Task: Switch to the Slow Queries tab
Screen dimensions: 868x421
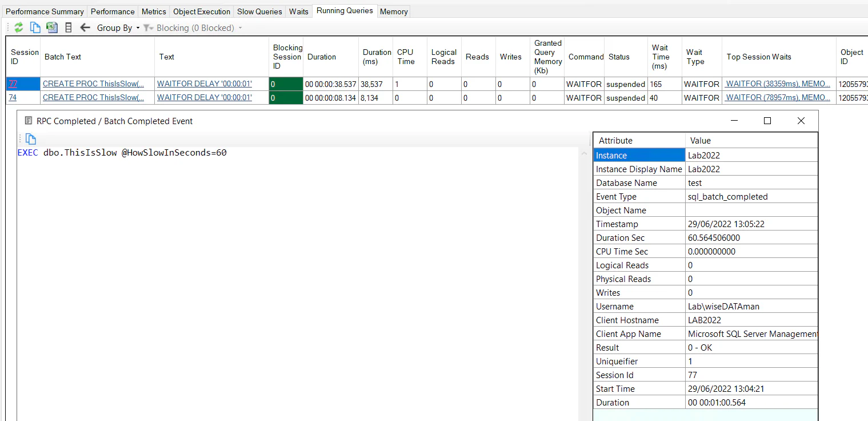Action: point(259,10)
